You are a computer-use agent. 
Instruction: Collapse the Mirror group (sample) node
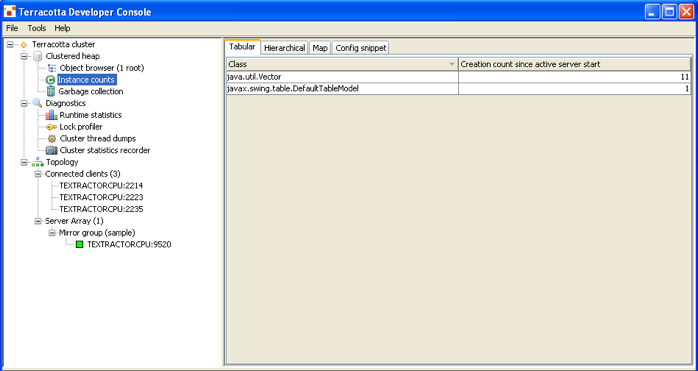tap(52, 233)
